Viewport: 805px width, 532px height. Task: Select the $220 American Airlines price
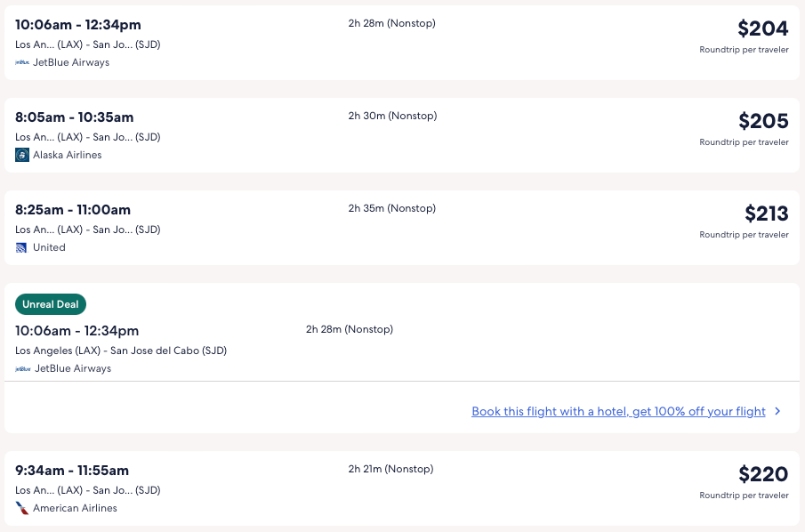pos(763,474)
